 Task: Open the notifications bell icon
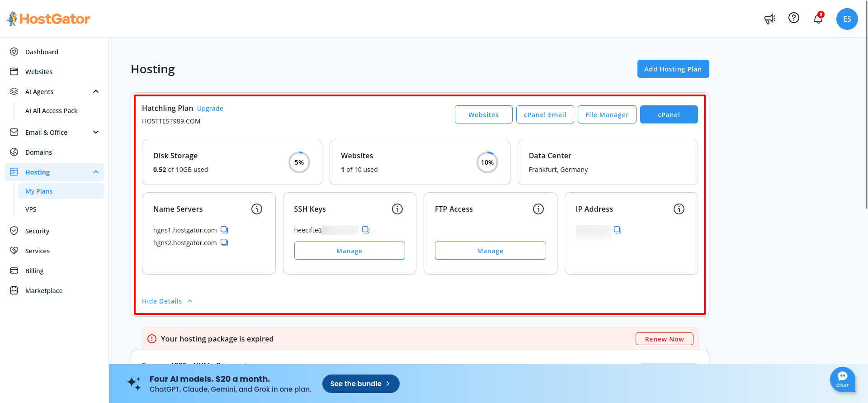click(x=818, y=19)
